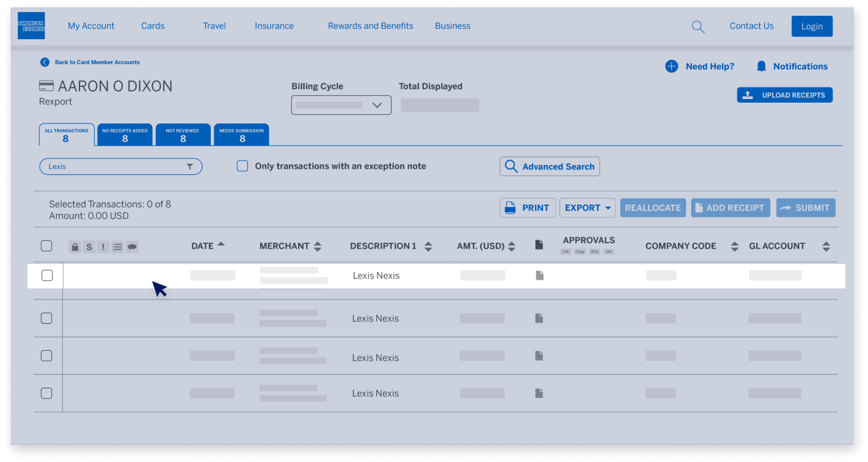Select the checkbox on the first Lexis Nexis row
The width and height of the screenshot is (868, 462).
click(46, 276)
